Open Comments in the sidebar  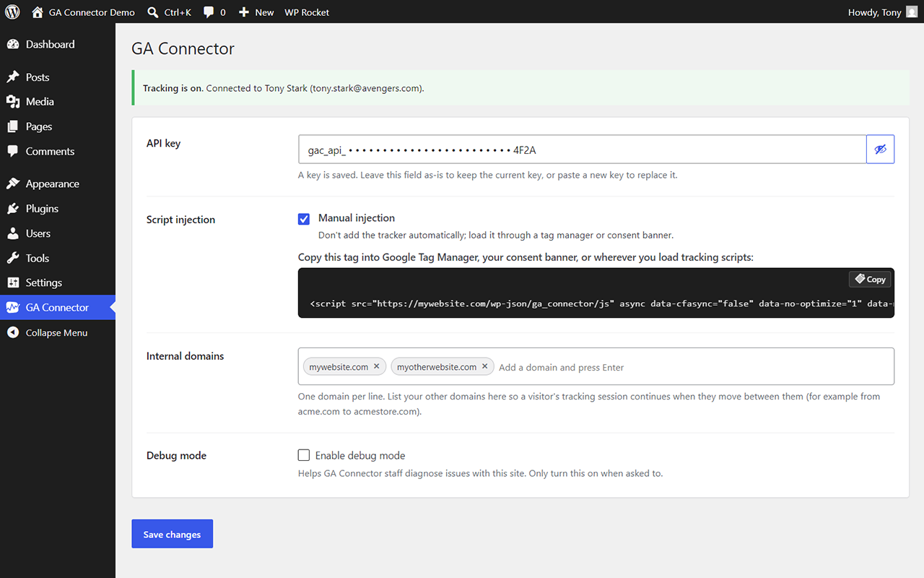[x=58, y=151]
